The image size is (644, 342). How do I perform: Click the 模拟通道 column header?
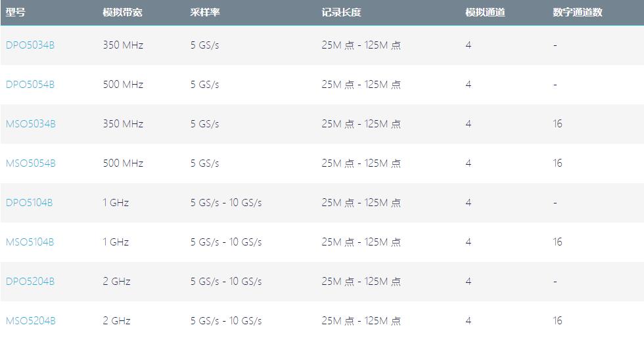485,12
